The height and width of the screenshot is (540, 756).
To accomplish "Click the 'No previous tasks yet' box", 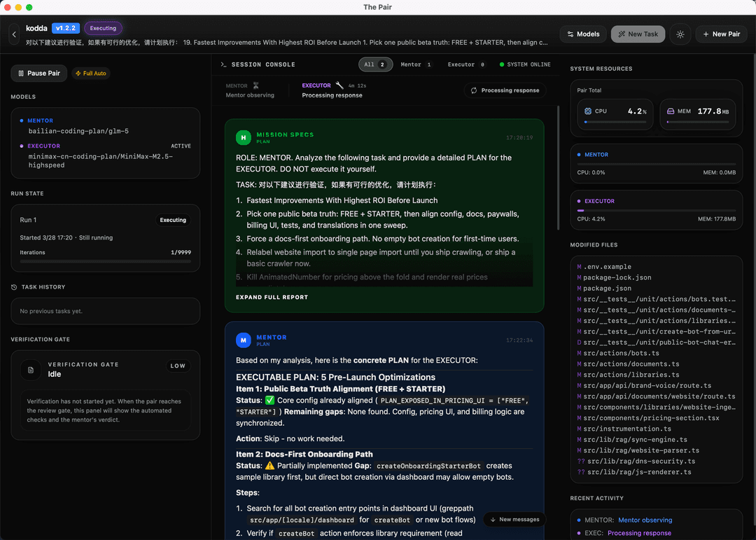I will 105,311.
